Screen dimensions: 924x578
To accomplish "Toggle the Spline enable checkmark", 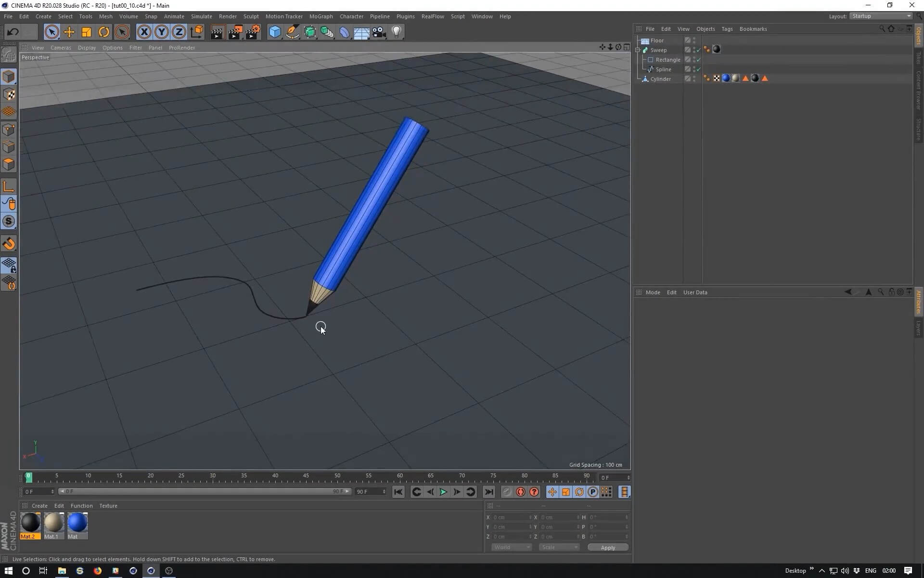I will point(698,69).
